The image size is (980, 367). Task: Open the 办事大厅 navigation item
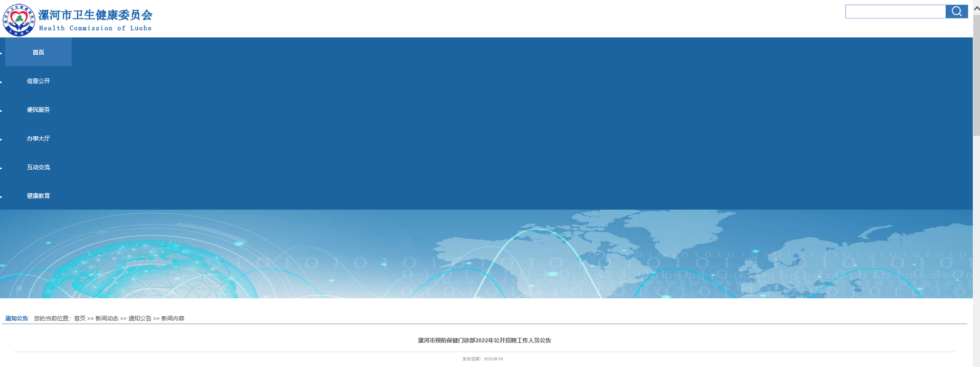pyautogui.click(x=38, y=138)
